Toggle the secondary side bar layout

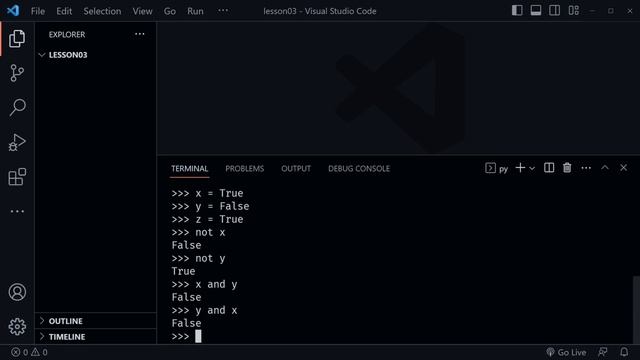tap(555, 11)
